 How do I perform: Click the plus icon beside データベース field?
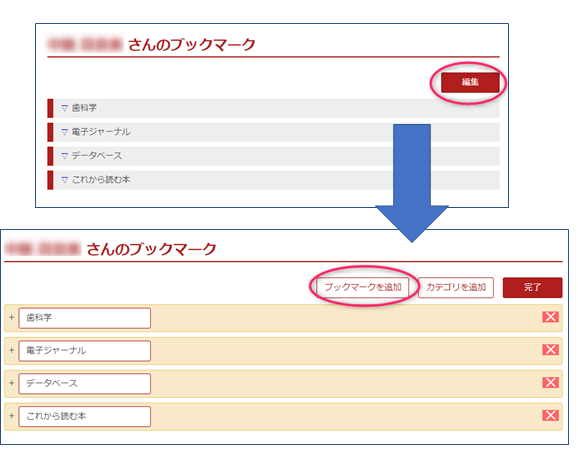[11, 383]
